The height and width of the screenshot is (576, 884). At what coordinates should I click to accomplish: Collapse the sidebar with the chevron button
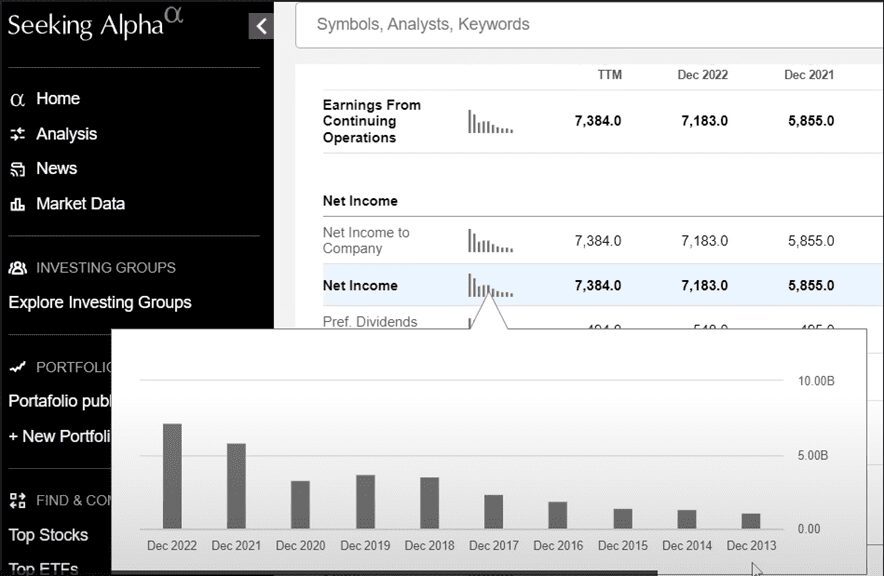tap(261, 26)
